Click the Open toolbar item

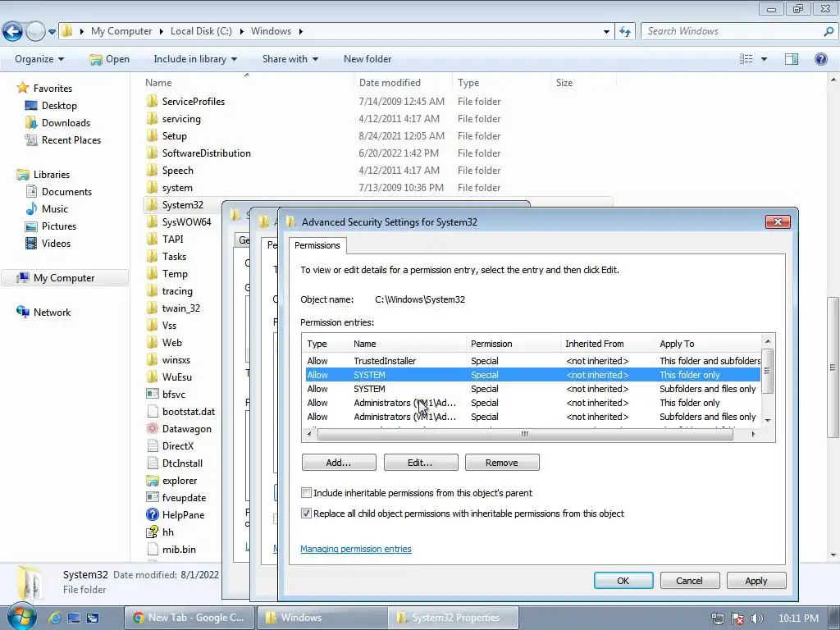pos(110,59)
